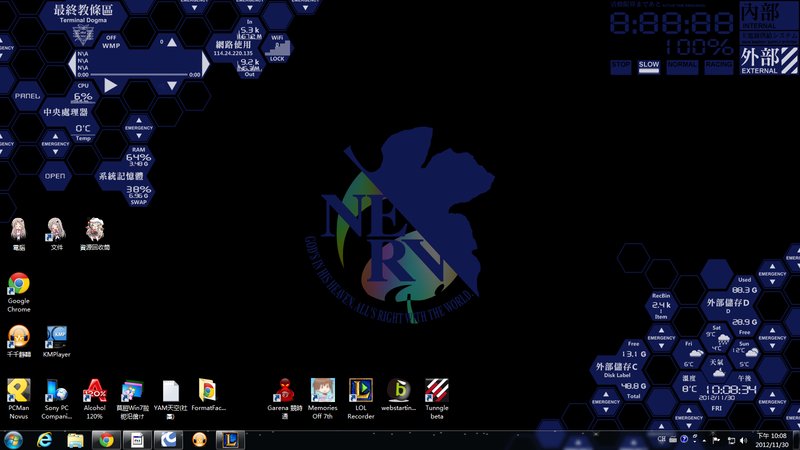Click the up triangle volume arrow in player
800x450 pixels.
(x=172, y=42)
